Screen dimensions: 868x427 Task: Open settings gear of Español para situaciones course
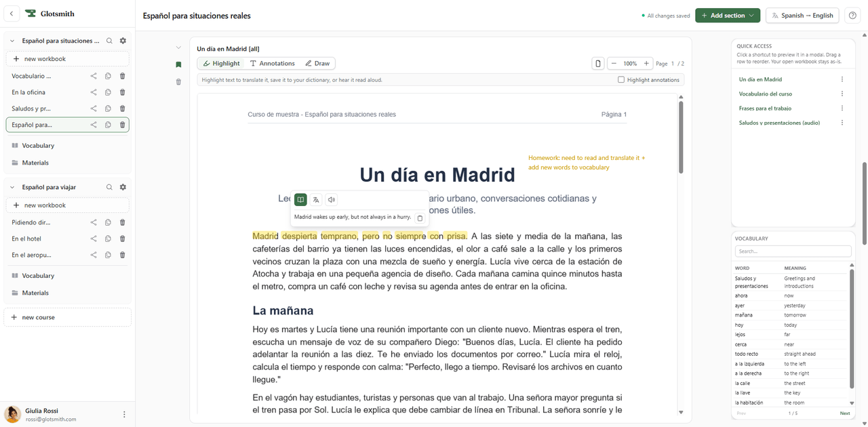123,41
